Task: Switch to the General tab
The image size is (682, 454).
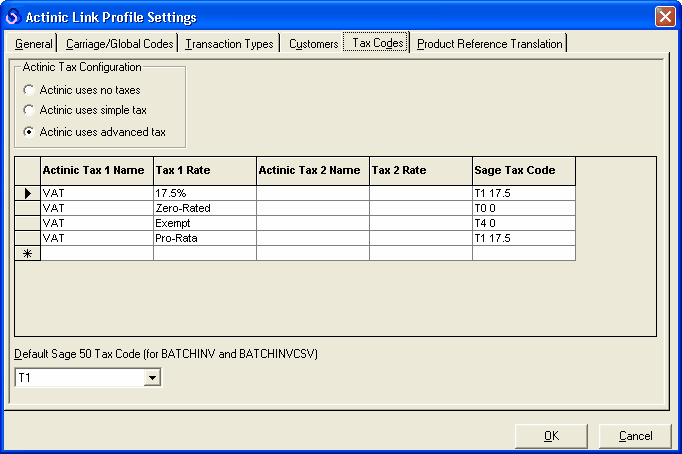Action: 33,44
